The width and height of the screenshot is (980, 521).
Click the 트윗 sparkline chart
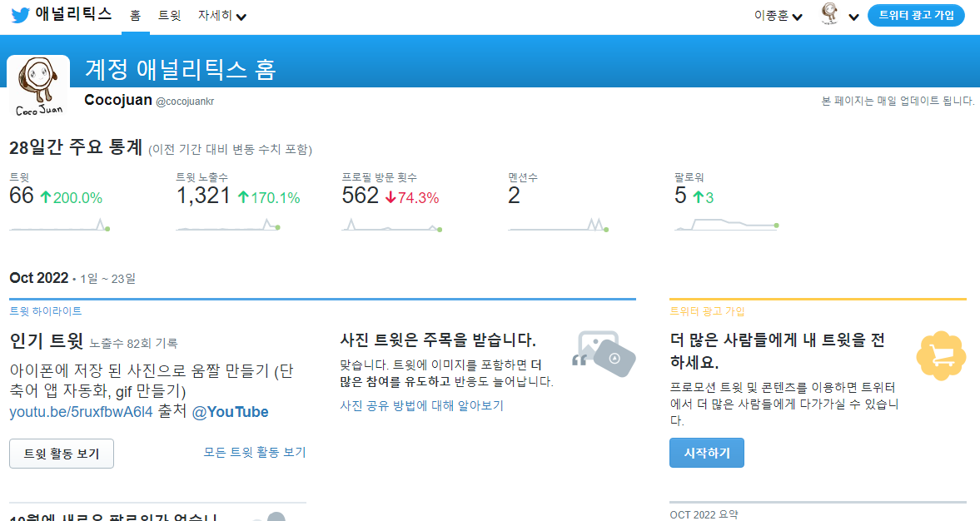point(60,224)
